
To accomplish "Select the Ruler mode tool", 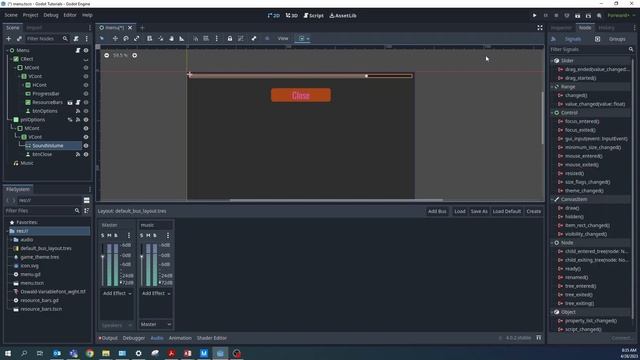I will (x=182, y=38).
